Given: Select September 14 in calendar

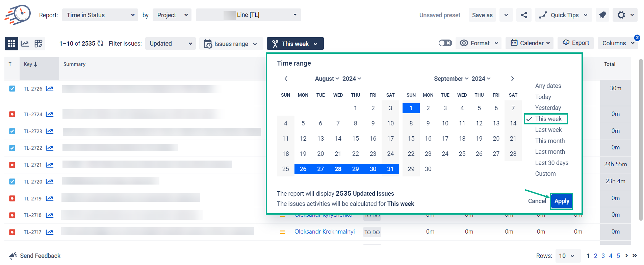Looking at the screenshot, I should pos(513,123).
